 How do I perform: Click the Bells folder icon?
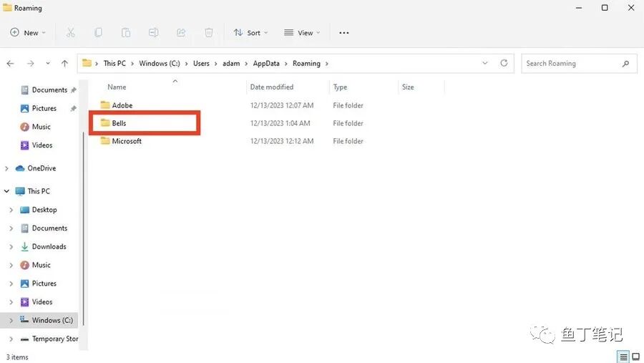click(105, 122)
